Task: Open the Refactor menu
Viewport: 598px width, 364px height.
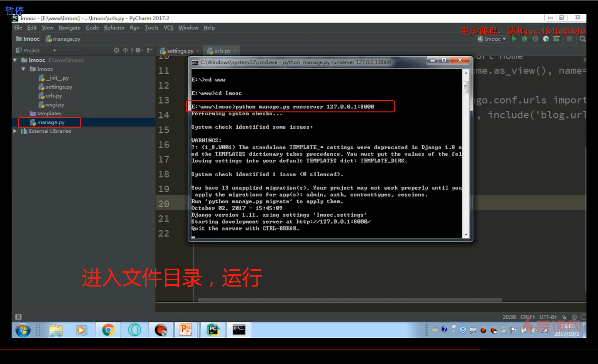Action: click(x=114, y=27)
